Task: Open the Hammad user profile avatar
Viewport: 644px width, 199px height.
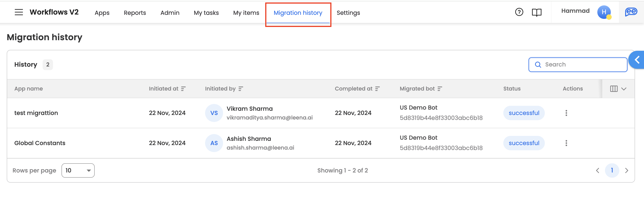Action: 604,12
